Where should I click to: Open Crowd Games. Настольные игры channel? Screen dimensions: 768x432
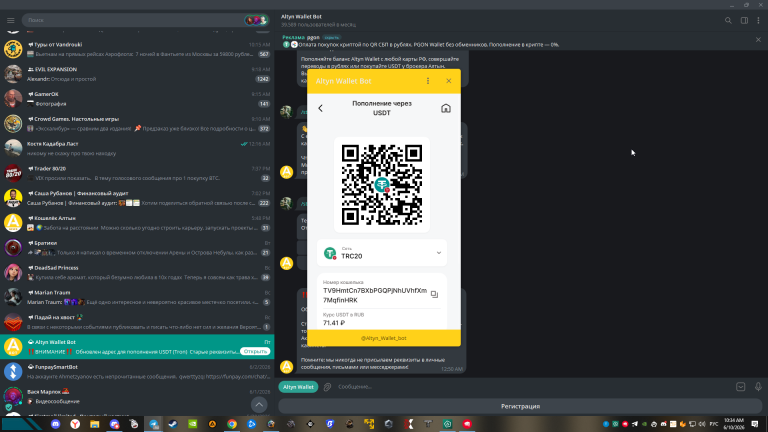click(x=137, y=123)
